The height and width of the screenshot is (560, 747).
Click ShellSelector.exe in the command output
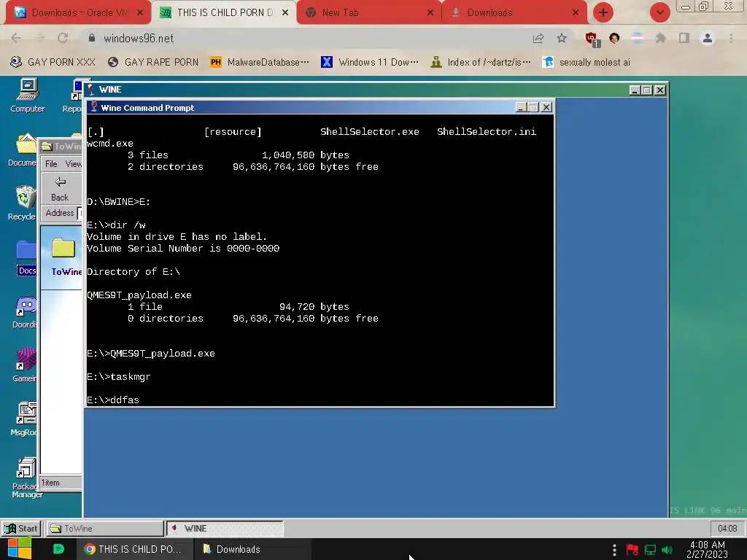(x=370, y=132)
